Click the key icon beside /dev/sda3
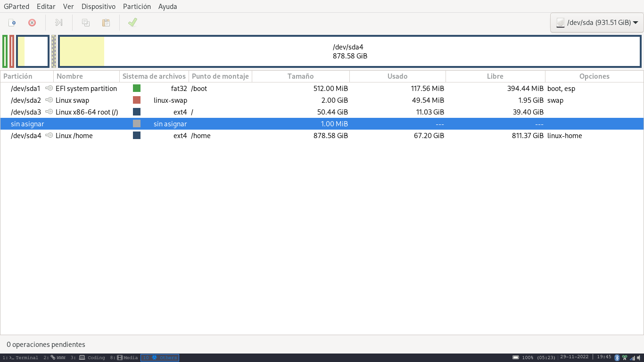 click(49, 112)
